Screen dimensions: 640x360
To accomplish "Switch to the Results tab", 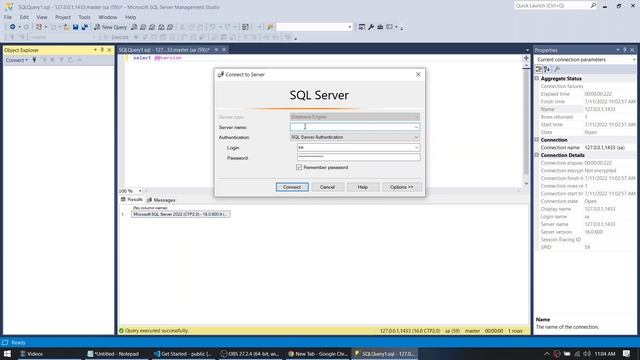I will coord(131,200).
